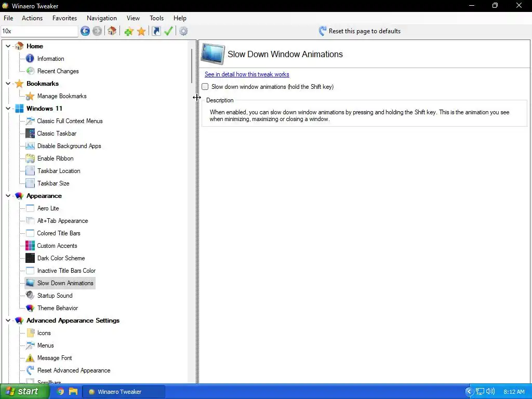Viewport: 532px width, 399px height.
Task: Open the Actions menu
Action: click(x=32, y=18)
